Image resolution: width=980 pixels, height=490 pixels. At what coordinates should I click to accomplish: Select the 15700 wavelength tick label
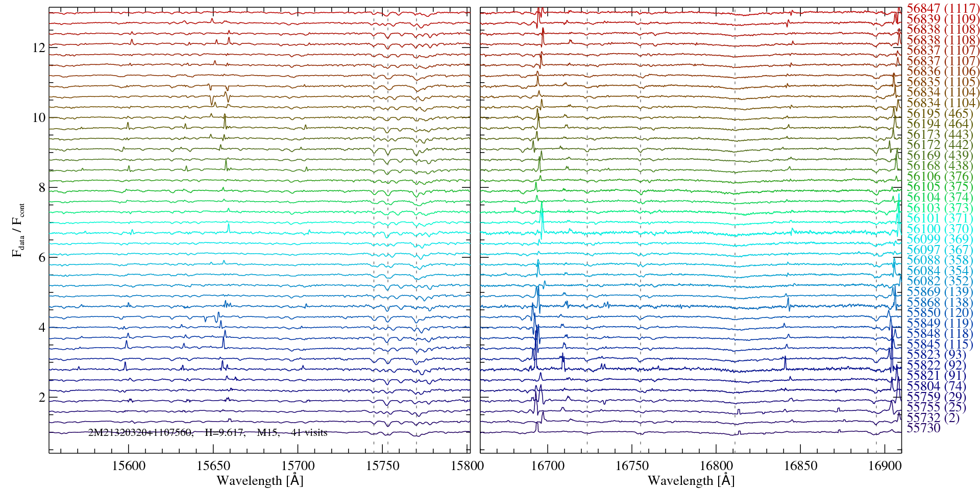click(x=298, y=465)
